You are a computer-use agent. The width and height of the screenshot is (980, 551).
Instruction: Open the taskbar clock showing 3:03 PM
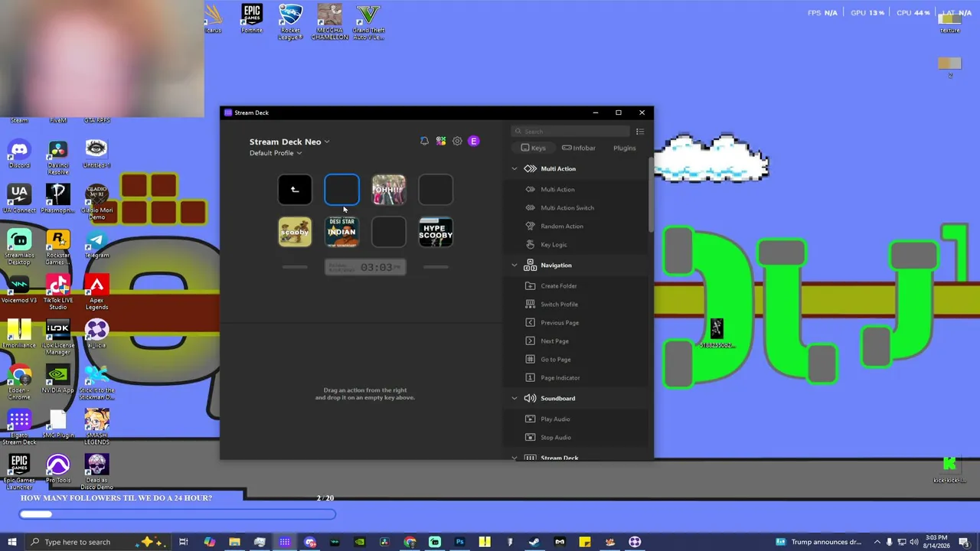click(x=936, y=542)
